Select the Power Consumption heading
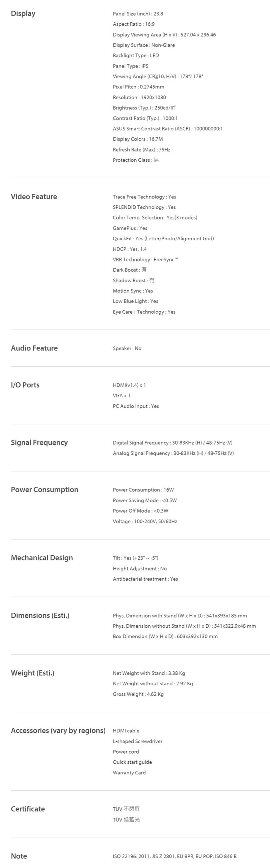This screenshot has width=270, height=868. [x=45, y=490]
